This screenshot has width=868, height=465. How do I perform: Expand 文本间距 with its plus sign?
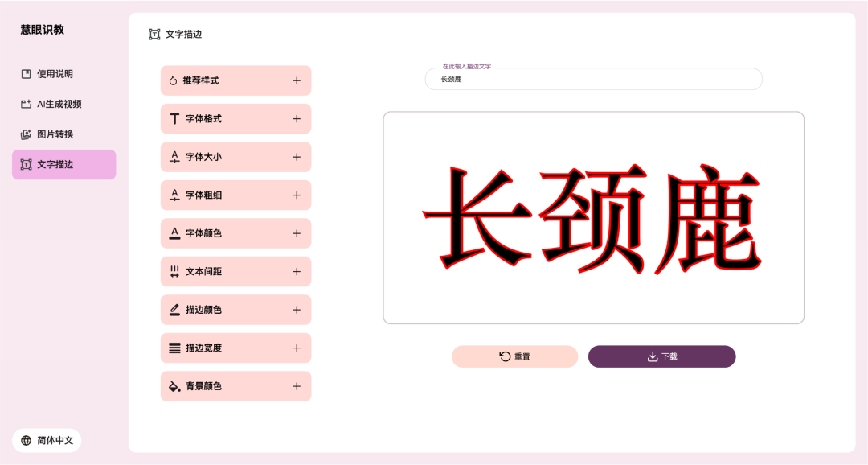[x=297, y=272]
